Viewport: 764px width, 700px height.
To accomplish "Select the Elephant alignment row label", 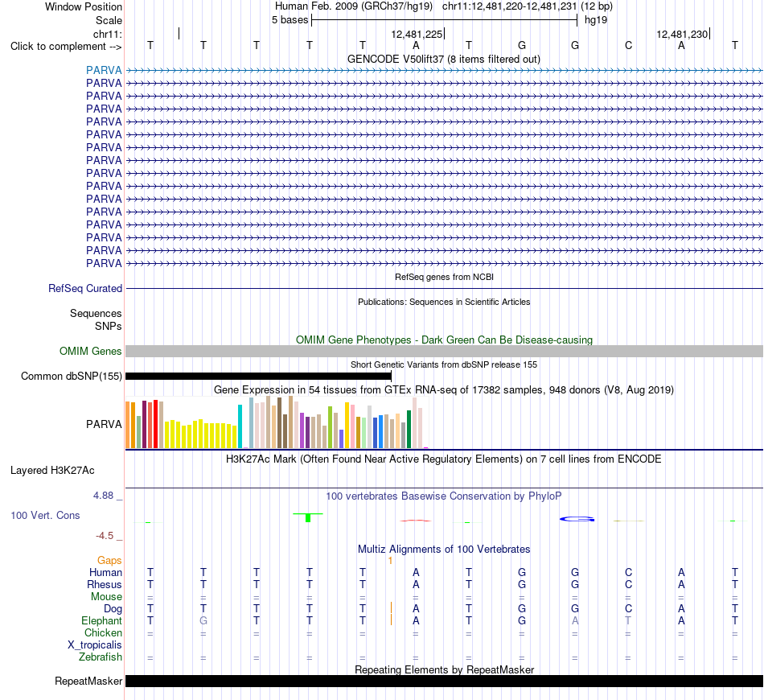I will 101,620.
